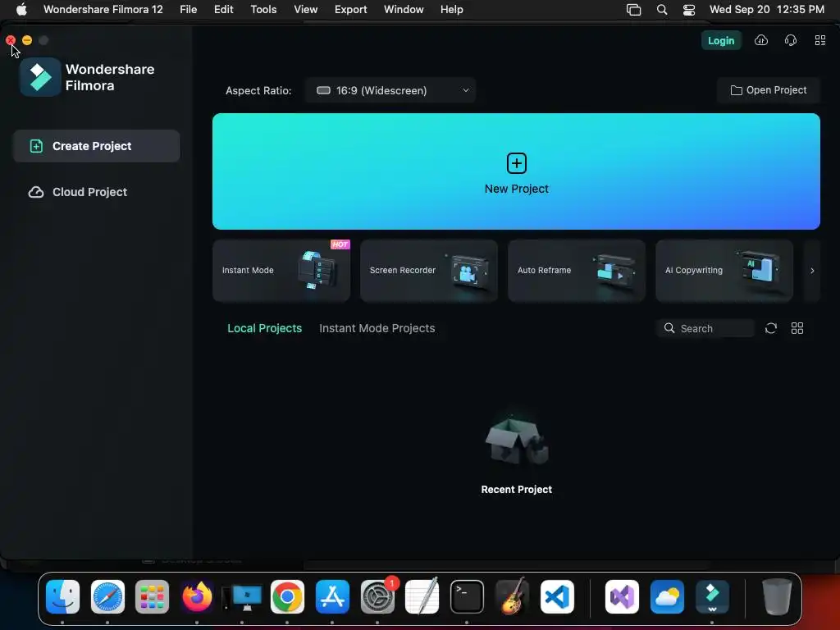The height and width of the screenshot is (630, 840).
Task: Open Control Center in menu bar
Action: click(x=689, y=10)
